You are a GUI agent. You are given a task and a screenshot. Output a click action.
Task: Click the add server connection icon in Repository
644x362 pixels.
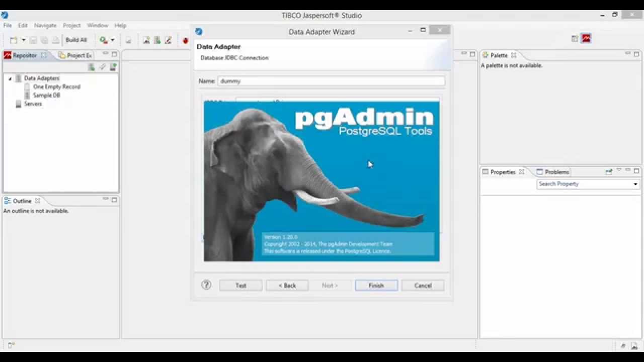pos(113,67)
